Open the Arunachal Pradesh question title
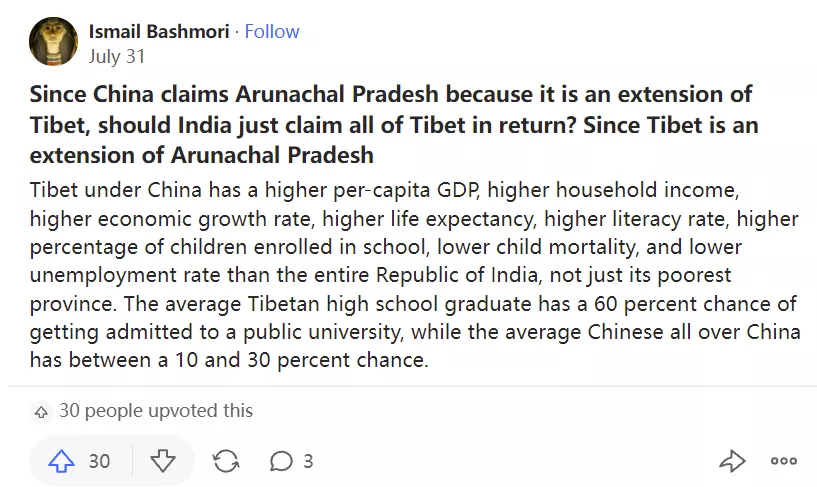The width and height of the screenshot is (817, 487). (x=391, y=95)
